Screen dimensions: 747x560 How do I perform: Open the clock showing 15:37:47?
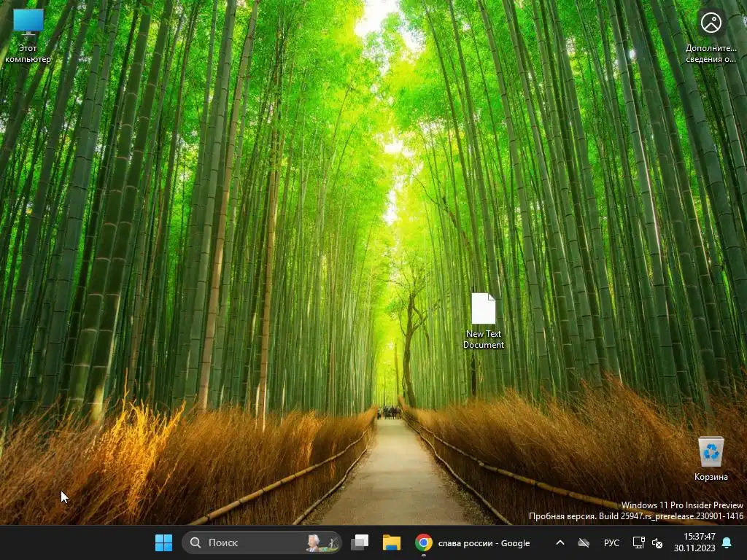(694, 542)
